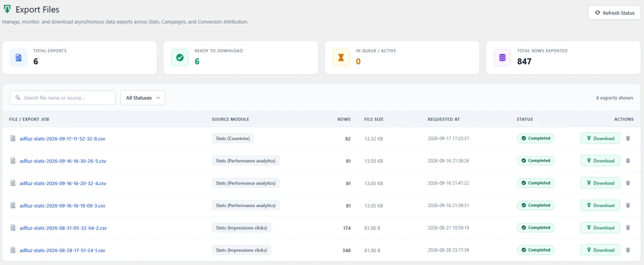Click the Total Exports document icon
The image size is (644, 265).
coord(19,57)
